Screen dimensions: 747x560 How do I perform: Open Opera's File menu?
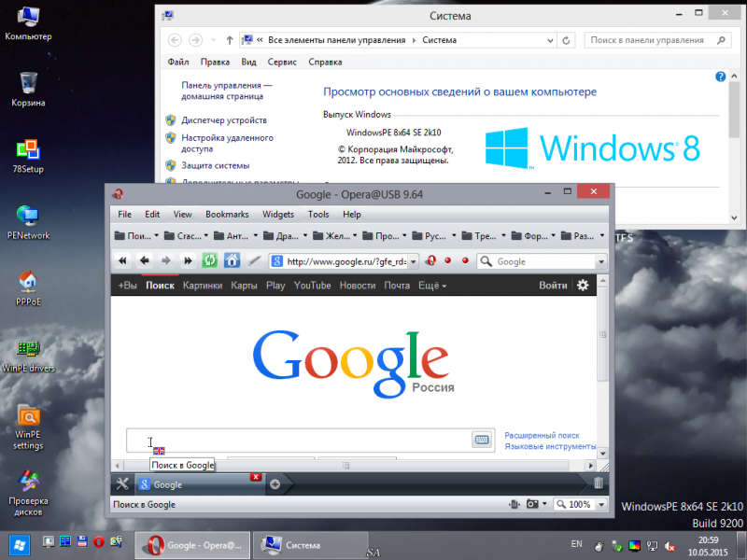tap(125, 215)
